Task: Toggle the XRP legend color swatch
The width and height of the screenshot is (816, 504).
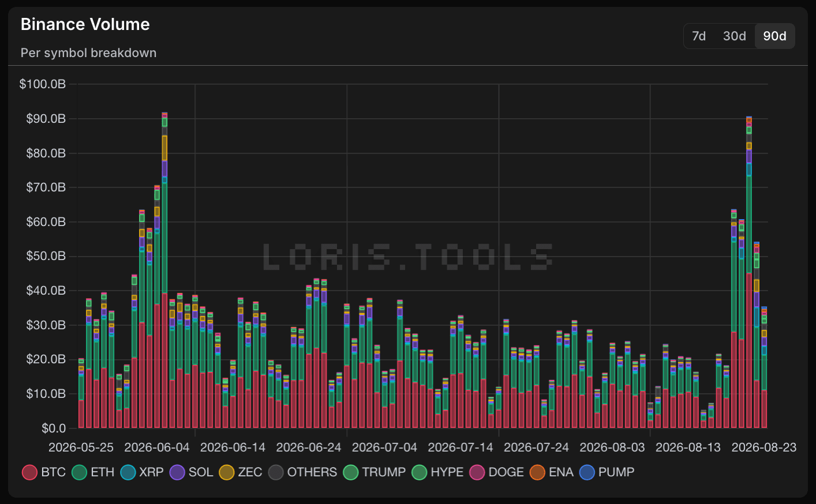Action: tap(128, 472)
